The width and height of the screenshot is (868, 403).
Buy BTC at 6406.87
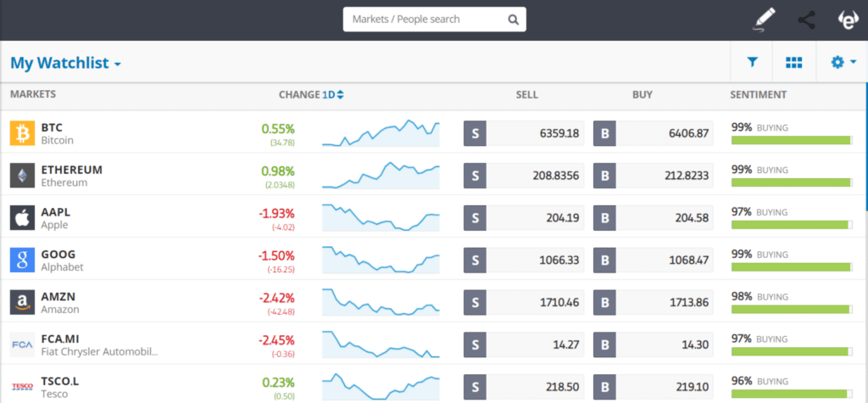(654, 133)
